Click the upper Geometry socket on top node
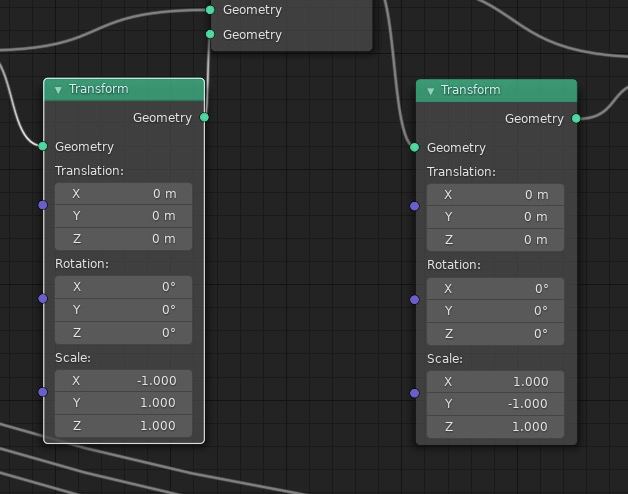This screenshot has height=494, width=628. pos(210,10)
